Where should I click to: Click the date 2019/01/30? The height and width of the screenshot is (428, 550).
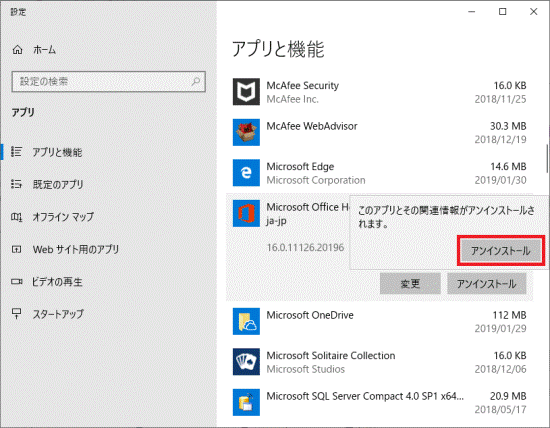[500, 180]
